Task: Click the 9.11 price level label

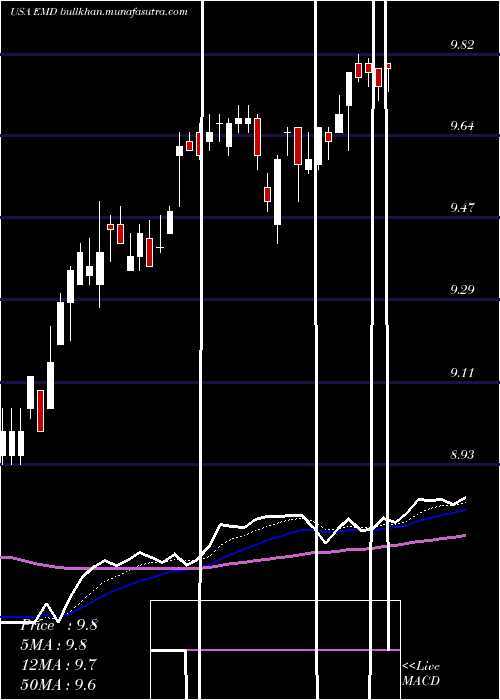Action: pos(462,372)
